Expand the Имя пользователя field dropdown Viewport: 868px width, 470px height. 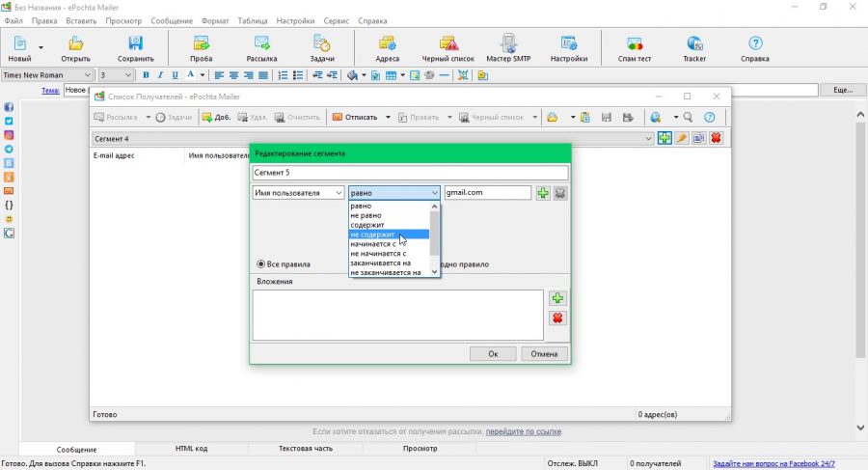339,193
